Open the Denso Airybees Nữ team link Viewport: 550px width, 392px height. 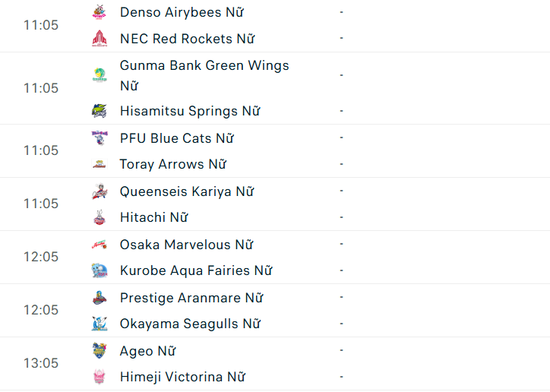[182, 12]
